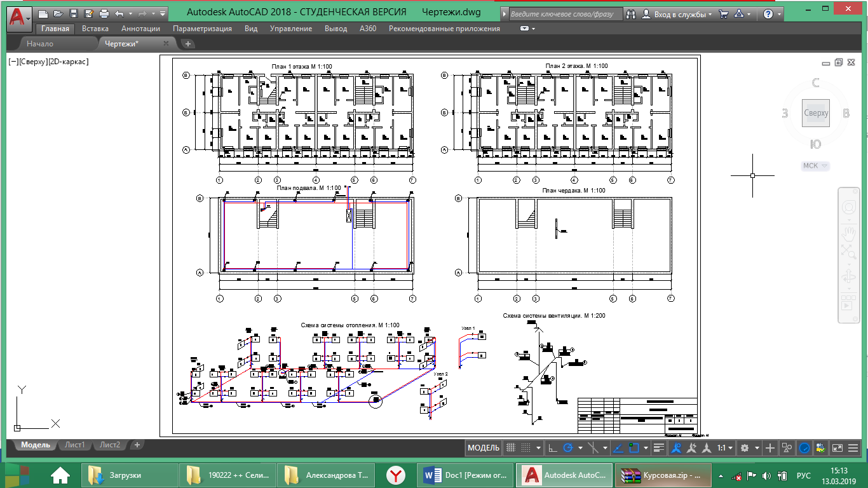Click the Open file icon
Screen dimensions: 868x488
pyautogui.click(x=58, y=13)
